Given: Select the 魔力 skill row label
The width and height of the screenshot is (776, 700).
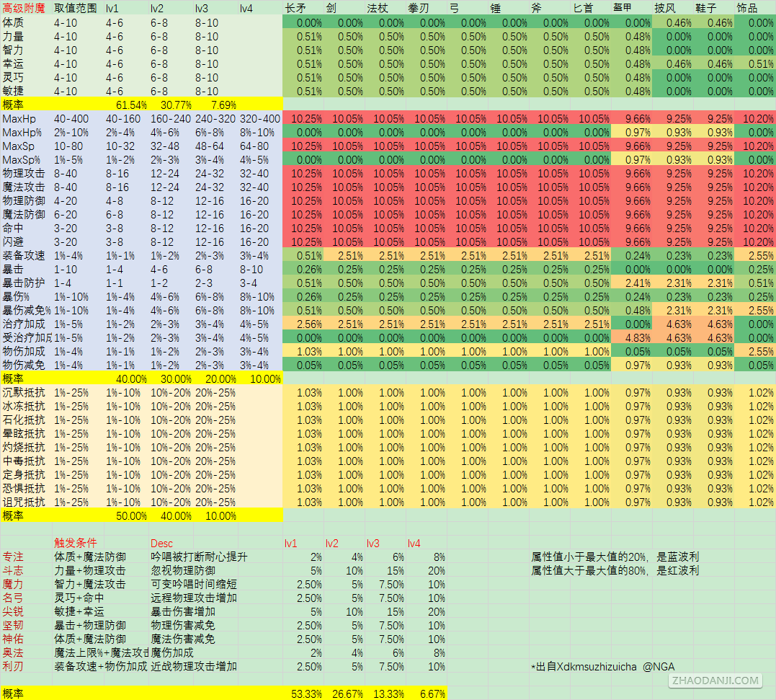Looking at the screenshot, I should tap(13, 584).
